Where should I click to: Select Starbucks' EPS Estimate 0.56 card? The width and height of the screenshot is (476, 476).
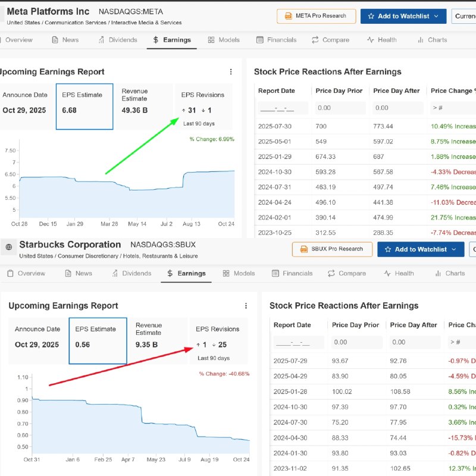click(98, 340)
